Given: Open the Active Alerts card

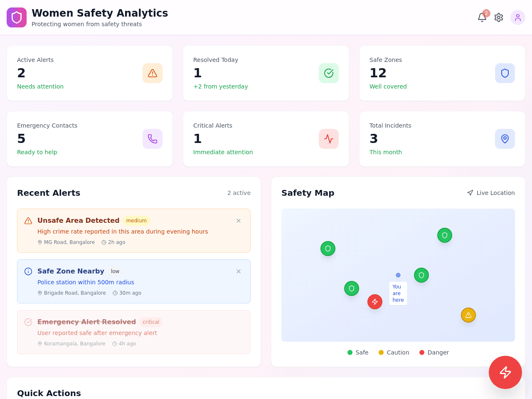Looking at the screenshot, I should point(90,73).
